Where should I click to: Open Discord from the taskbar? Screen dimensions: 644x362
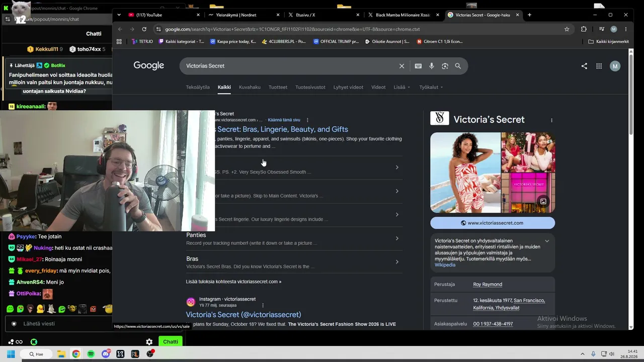(x=106, y=354)
